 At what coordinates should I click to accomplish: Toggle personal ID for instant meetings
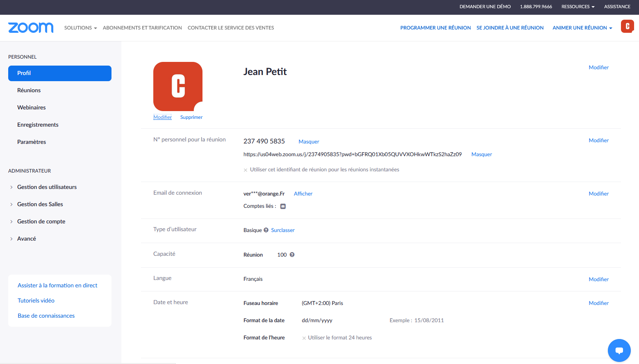[246, 170]
